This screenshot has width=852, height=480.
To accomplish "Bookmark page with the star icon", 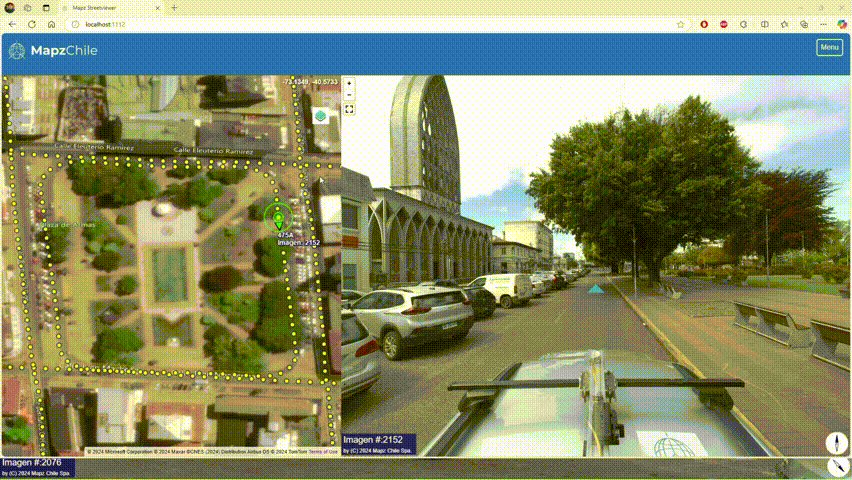I will tap(681, 24).
